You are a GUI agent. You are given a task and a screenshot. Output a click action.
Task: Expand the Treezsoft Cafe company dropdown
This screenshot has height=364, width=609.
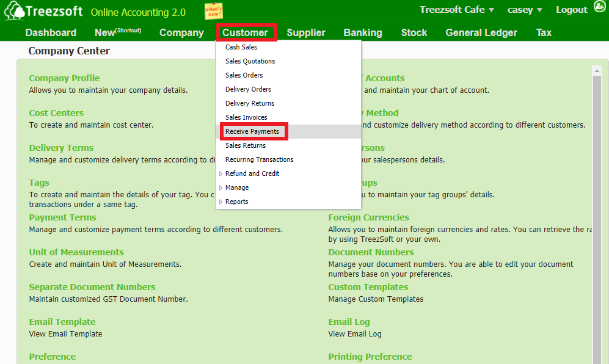[x=457, y=10]
